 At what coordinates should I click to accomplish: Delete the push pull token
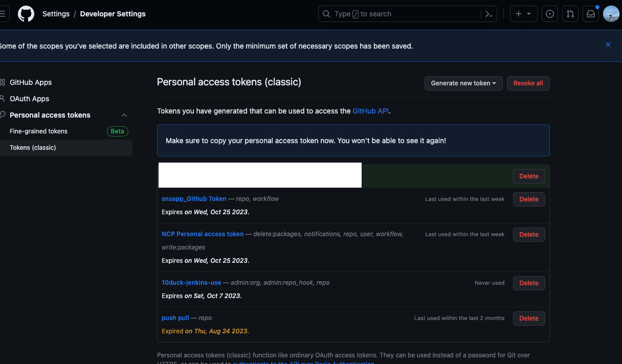[529, 318]
